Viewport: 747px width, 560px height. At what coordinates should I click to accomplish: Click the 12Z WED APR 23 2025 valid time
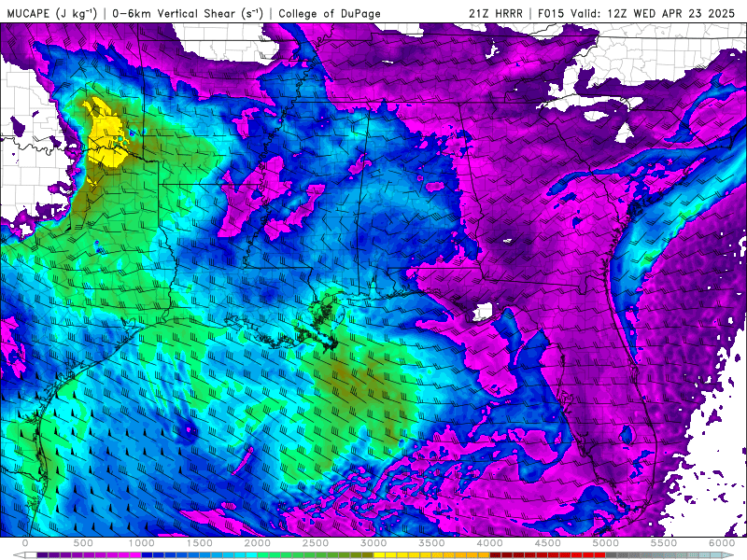[x=671, y=13]
